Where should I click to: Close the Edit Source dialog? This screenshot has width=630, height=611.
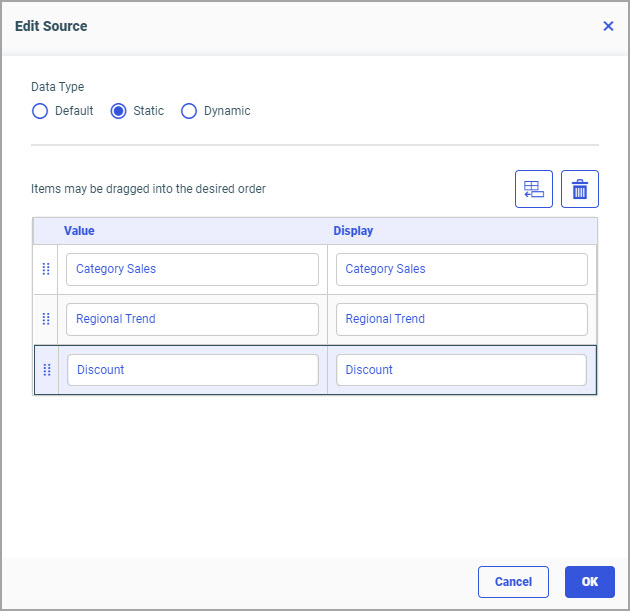(x=608, y=26)
